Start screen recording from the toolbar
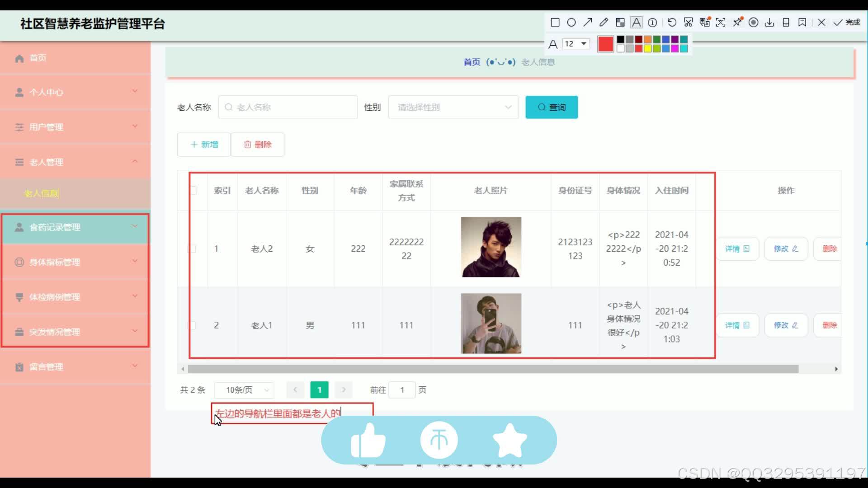 coord(754,22)
